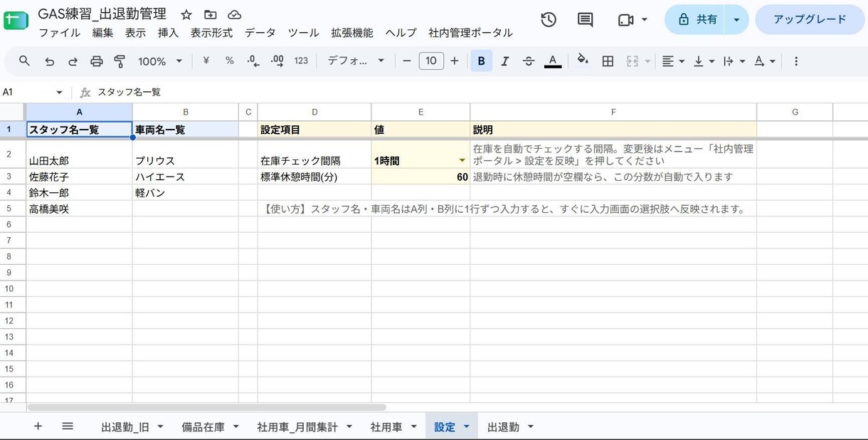This screenshot has width=868, height=440.
Task: Click the horizontal scrollbar
Action: click(x=206, y=407)
